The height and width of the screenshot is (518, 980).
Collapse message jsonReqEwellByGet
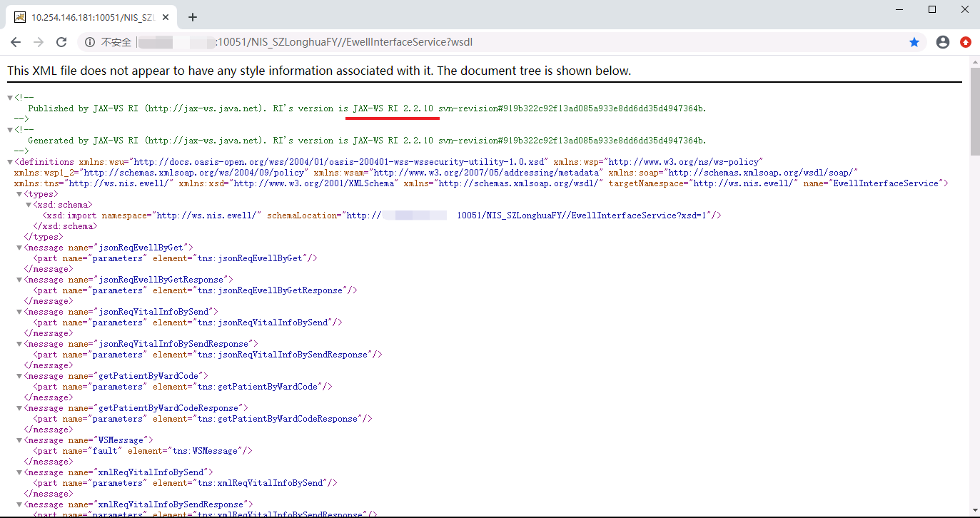(20, 248)
